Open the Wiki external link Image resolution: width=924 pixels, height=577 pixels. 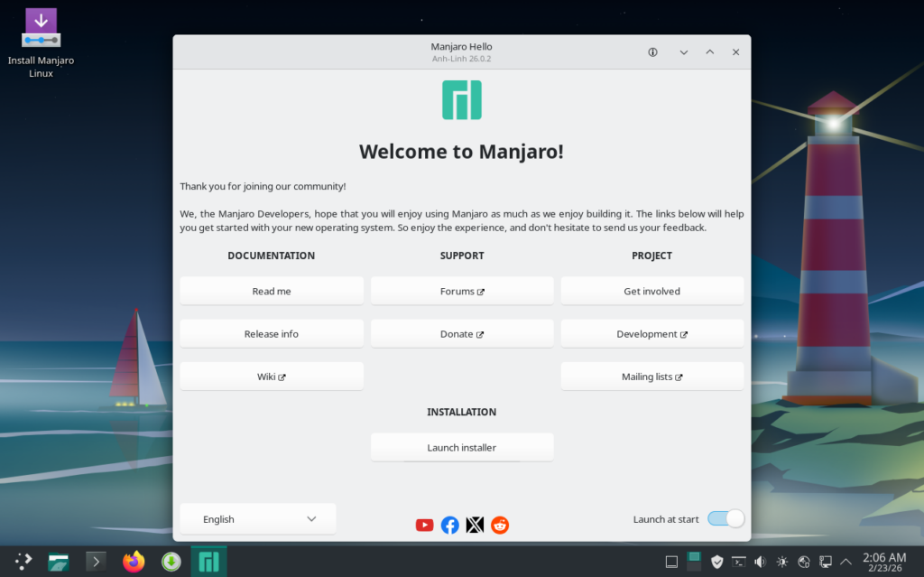pyautogui.click(x=272, y=377)
